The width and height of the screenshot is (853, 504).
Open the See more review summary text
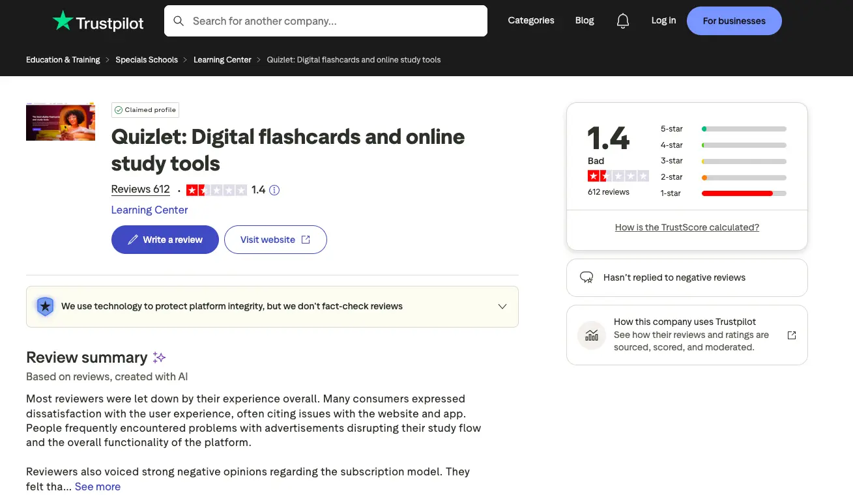tap(97, 486)
